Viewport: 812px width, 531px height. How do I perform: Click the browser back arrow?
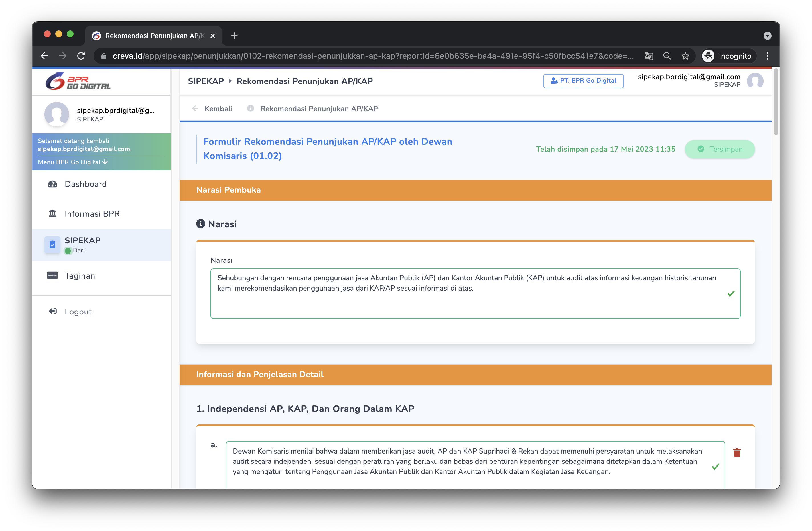click(x=44, y=56)
